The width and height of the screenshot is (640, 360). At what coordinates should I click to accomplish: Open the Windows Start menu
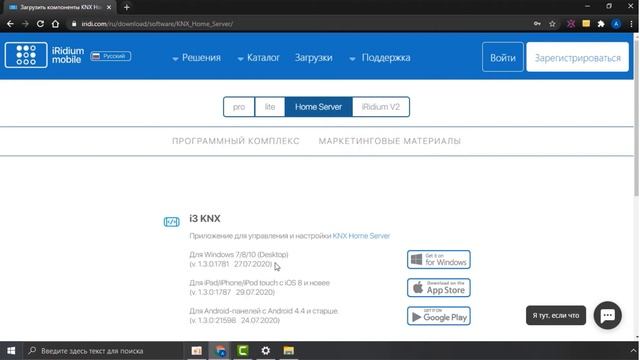click(x=11, y=351)
